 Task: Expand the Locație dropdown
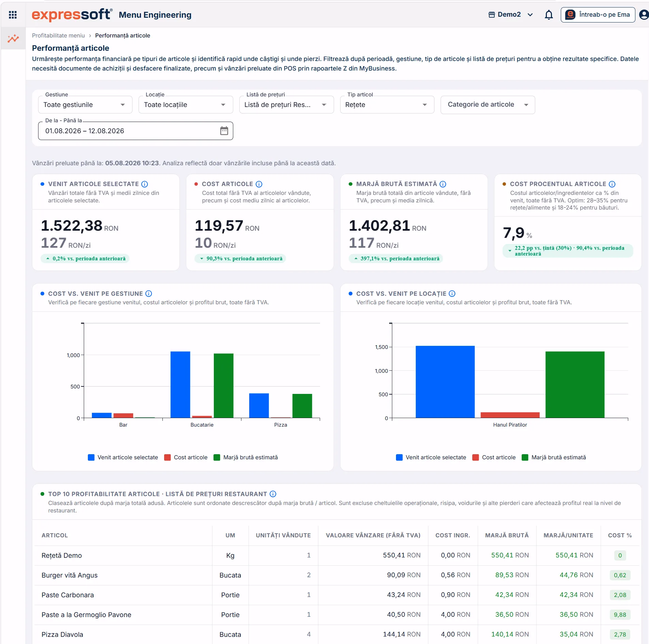[186, 105]
